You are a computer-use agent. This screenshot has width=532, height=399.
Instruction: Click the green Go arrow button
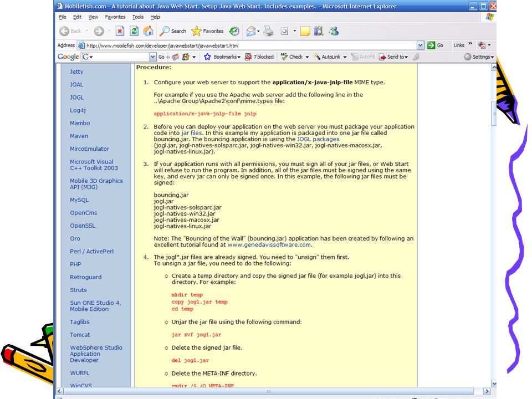(x=431, y=45)
